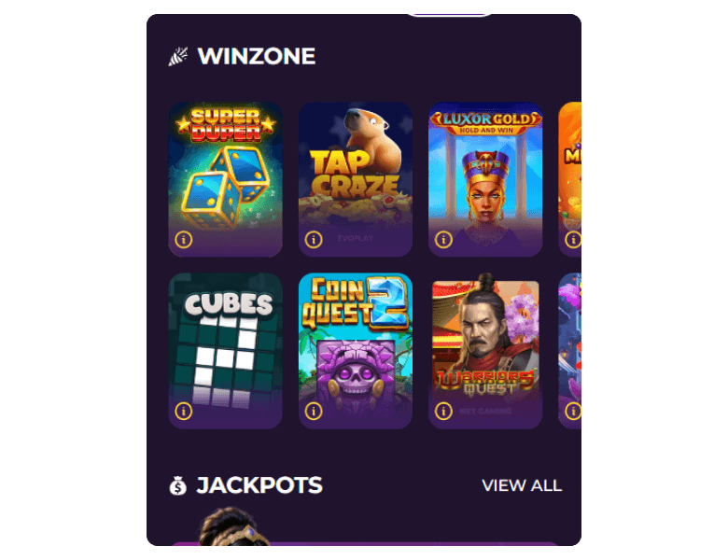
Task: Open the Cubes game thumbnail
Action: tap(226, 351)
